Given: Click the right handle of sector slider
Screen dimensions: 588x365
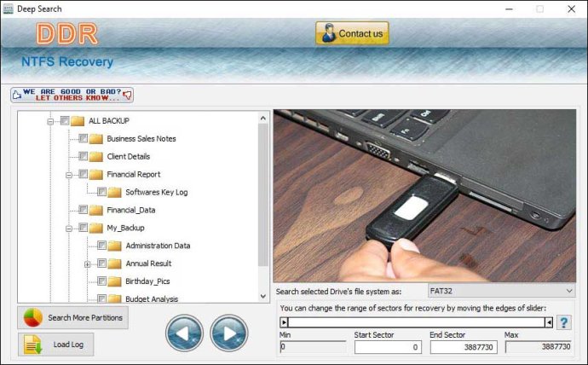Looking at the screenshot, I should point(549,322).
